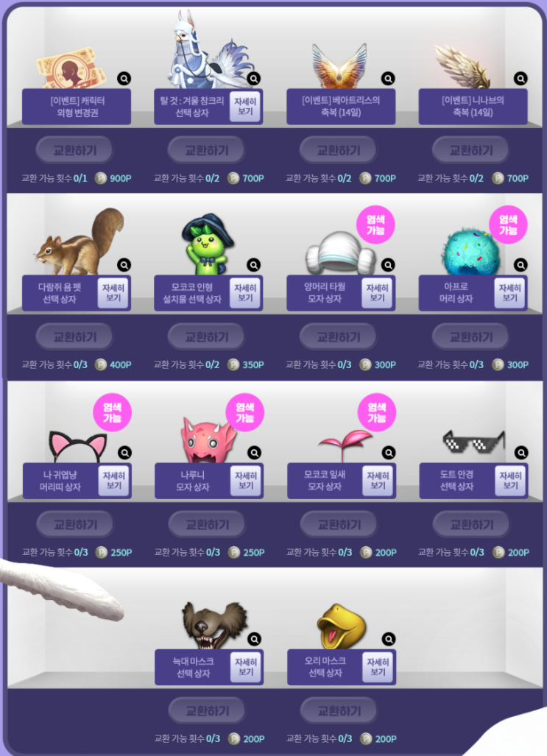The height and width of the screenshot is (756, 547).
Task: Zoom into the wolf mask item
Action: click(254, 639)
